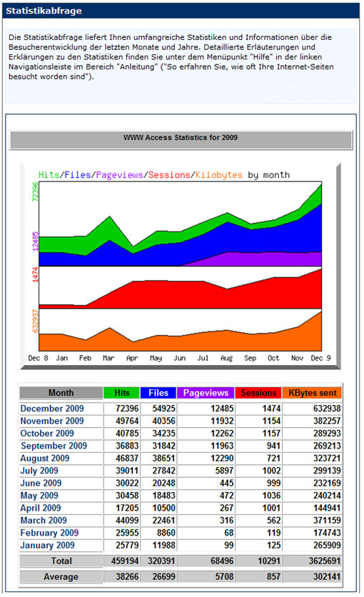Screen dimensions: 364x597
Task: Open the June 2009 statistics link
Action: click(41, 483)
